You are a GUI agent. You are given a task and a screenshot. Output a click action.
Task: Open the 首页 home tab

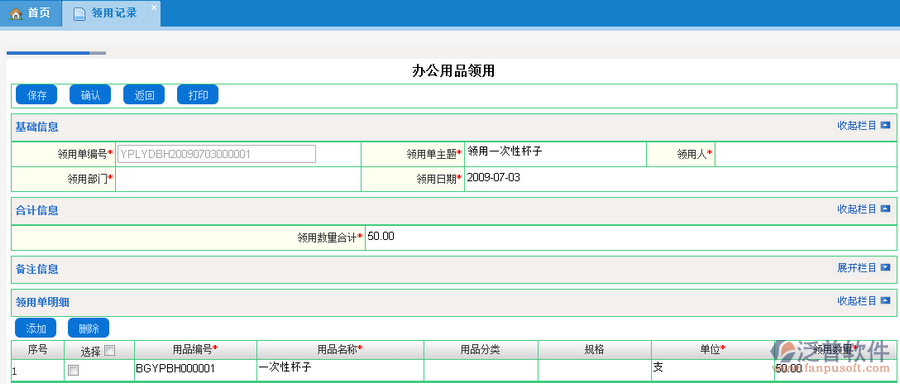coord(30,13)
